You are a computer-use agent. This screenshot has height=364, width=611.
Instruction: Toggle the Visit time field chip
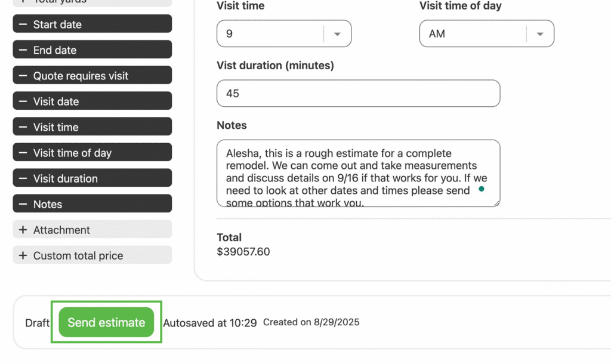(x=92, y=127)
